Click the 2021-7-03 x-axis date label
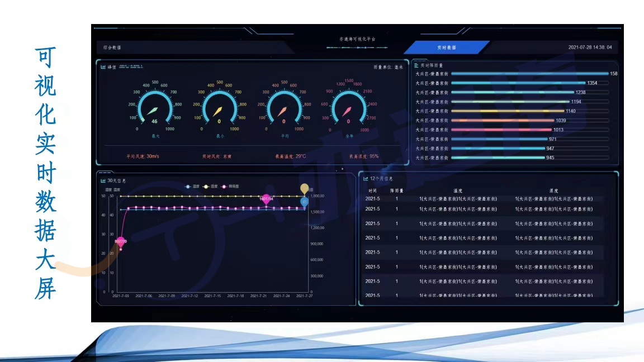This screenshot has width=644, height=362. point(121,296)
